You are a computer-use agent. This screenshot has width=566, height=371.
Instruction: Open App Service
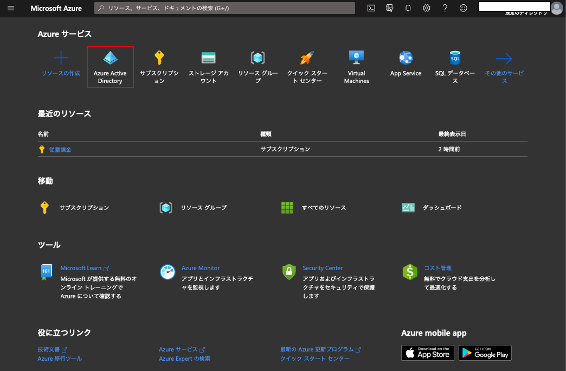(405, 64)
